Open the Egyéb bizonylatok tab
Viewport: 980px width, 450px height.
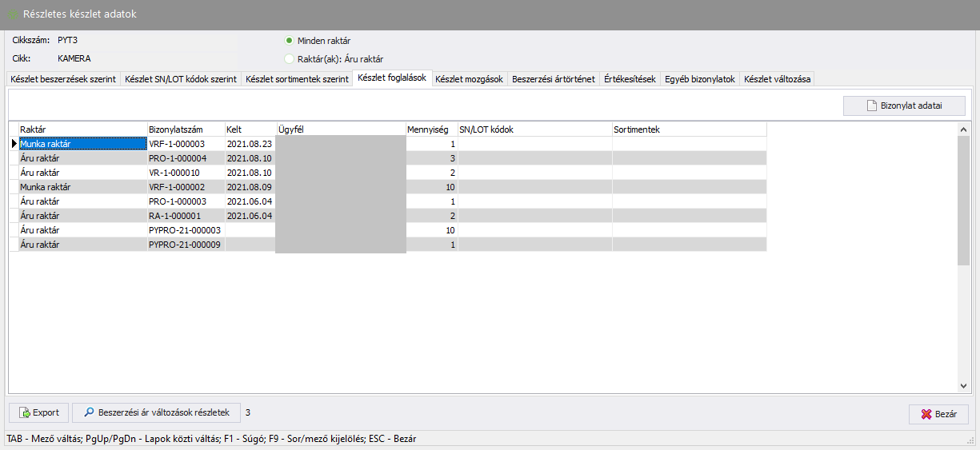click(x=700, y=79)
